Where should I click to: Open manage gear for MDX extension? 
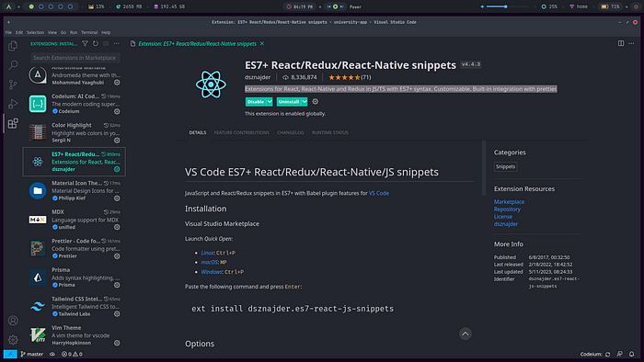(x=117, y=227)
